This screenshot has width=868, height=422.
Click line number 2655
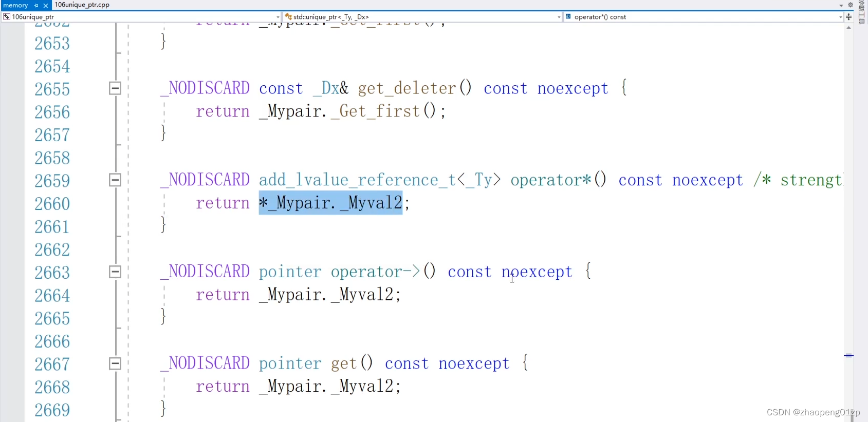pos(52,89)
